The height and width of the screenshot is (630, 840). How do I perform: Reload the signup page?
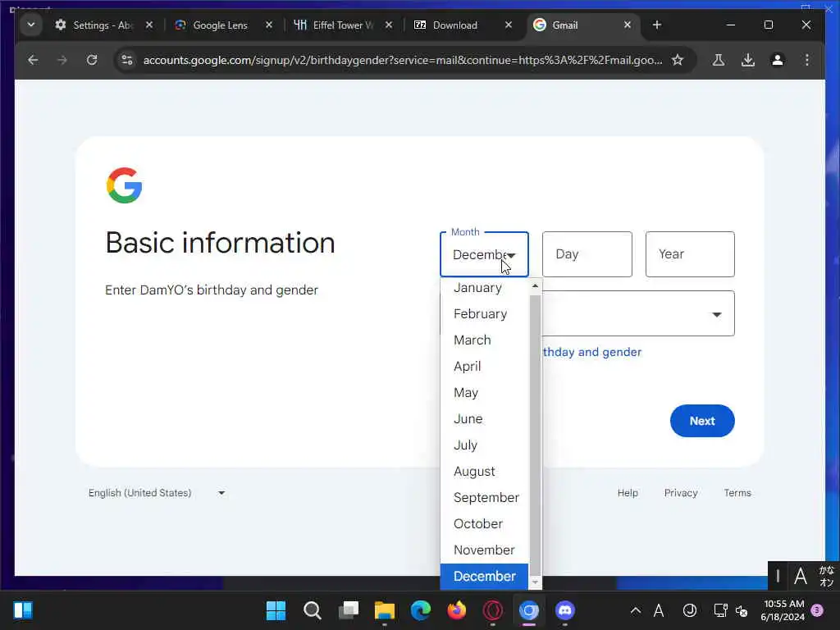[92, 60]
